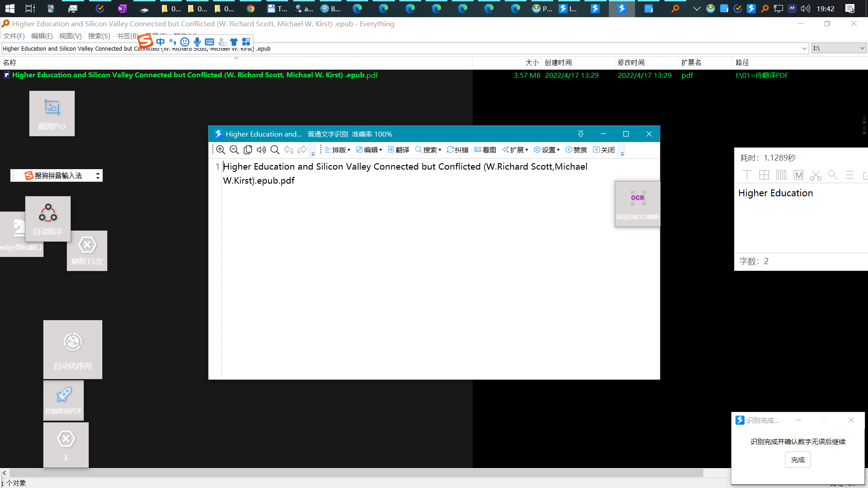Screen dimensions: 868x488
Task: Open the 搜索(S) menu in Everything
Action: [x=99, y=36]
